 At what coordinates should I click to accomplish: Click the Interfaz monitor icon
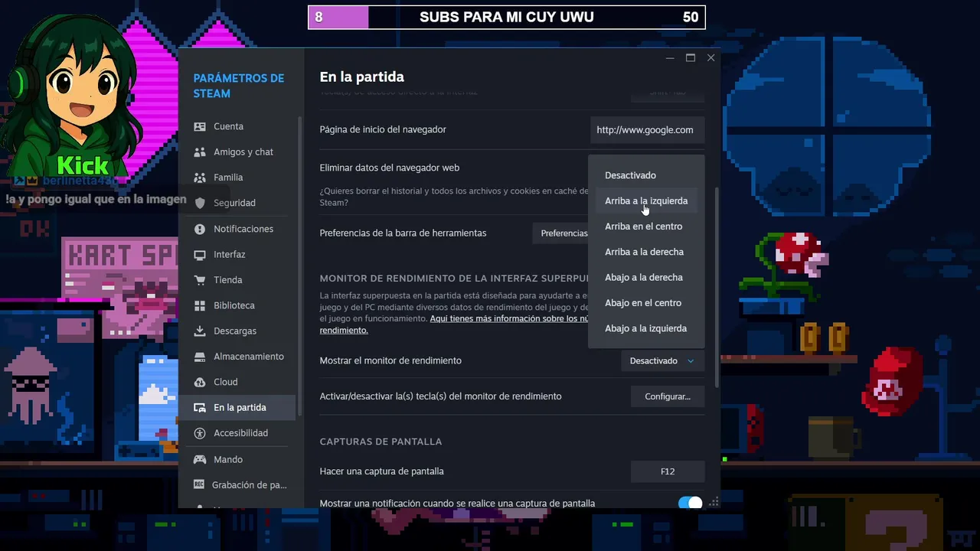[200, 254]
